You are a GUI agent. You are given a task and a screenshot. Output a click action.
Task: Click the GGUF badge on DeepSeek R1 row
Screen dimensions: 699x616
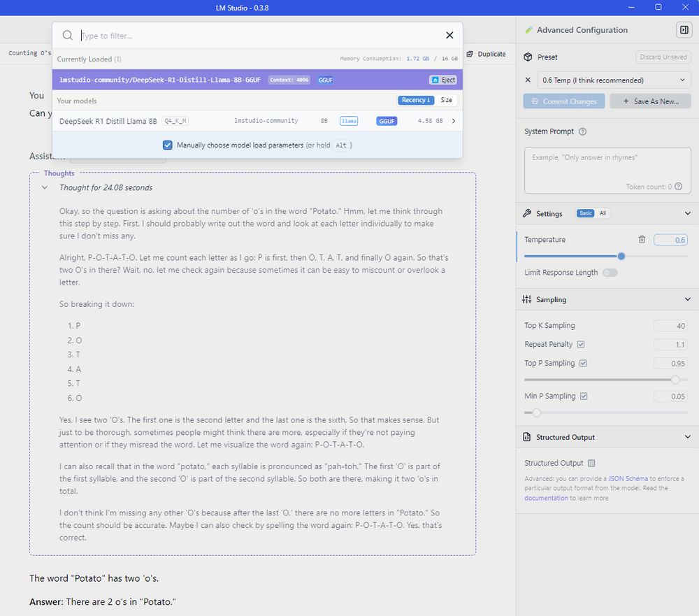[387, 121]
